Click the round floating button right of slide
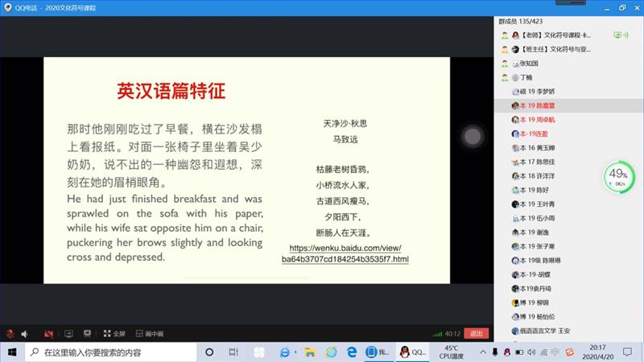 (472, 135)
